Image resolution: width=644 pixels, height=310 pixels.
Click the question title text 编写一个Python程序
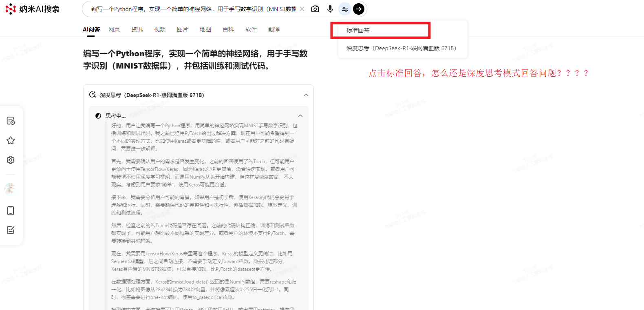click(195, 60)
